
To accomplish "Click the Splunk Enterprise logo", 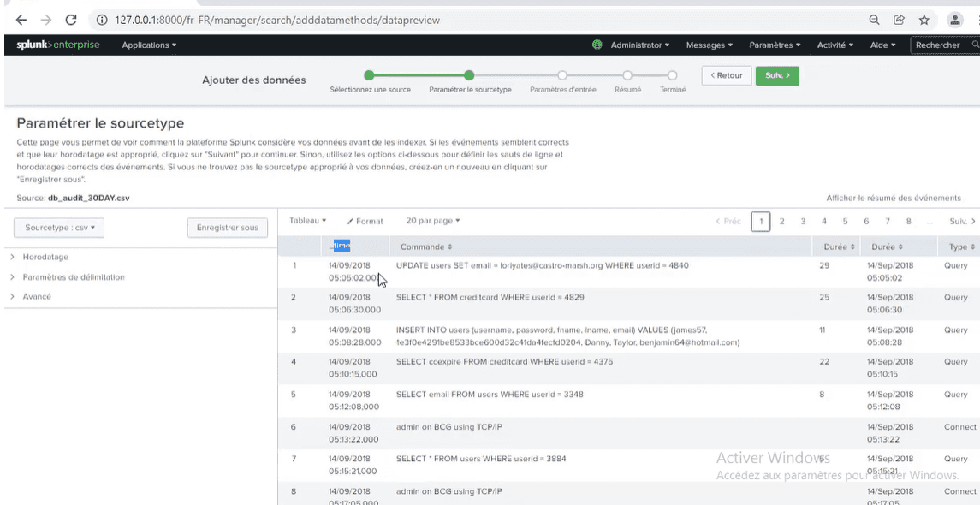I will click(58, 45).
